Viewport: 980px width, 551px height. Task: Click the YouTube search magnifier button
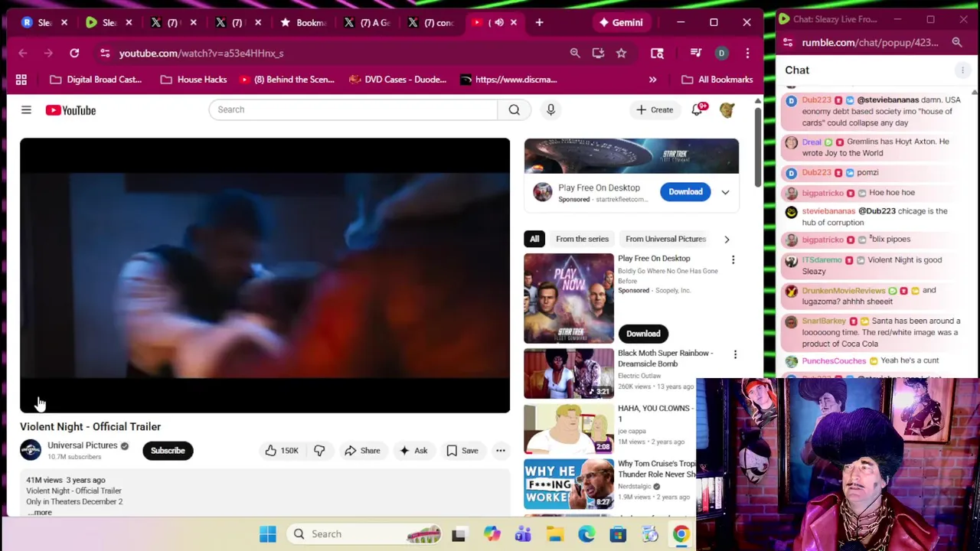click(x=514, y=109)
